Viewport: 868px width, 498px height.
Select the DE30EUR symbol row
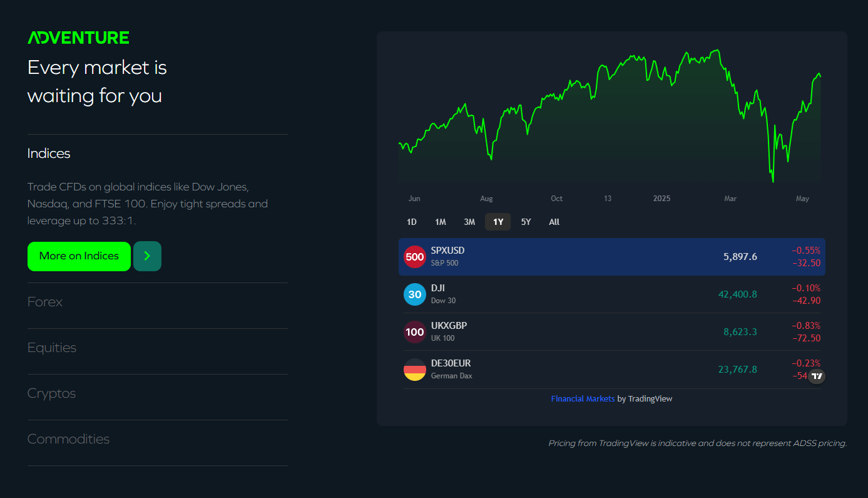(612, 370)
